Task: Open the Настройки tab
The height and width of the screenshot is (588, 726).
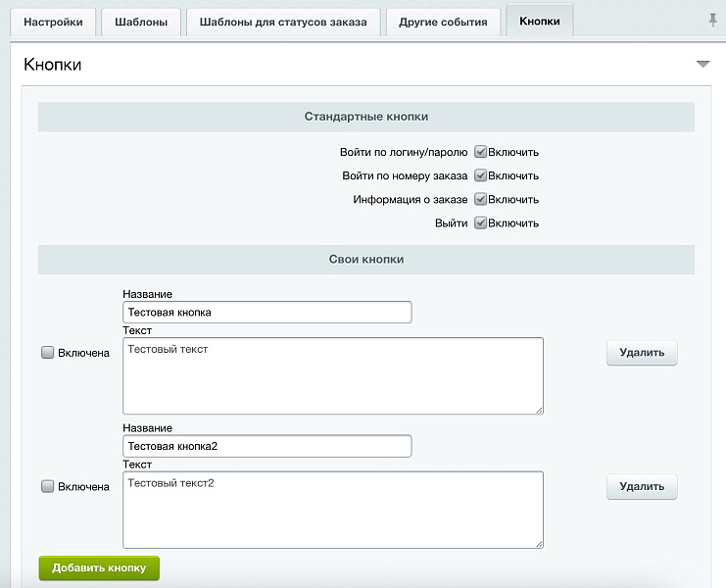Action: pos(52,22)
